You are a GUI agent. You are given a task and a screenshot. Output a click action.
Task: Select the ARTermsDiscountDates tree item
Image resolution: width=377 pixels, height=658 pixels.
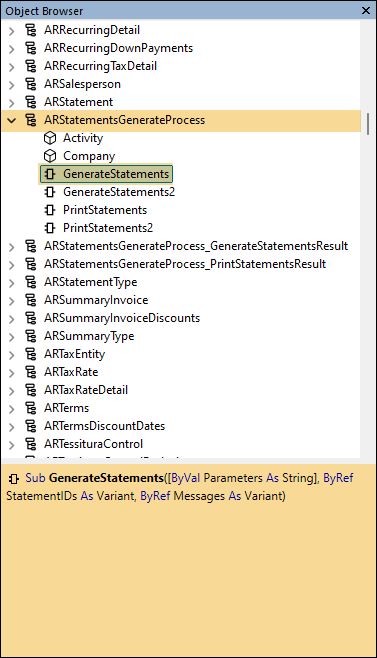105,426
